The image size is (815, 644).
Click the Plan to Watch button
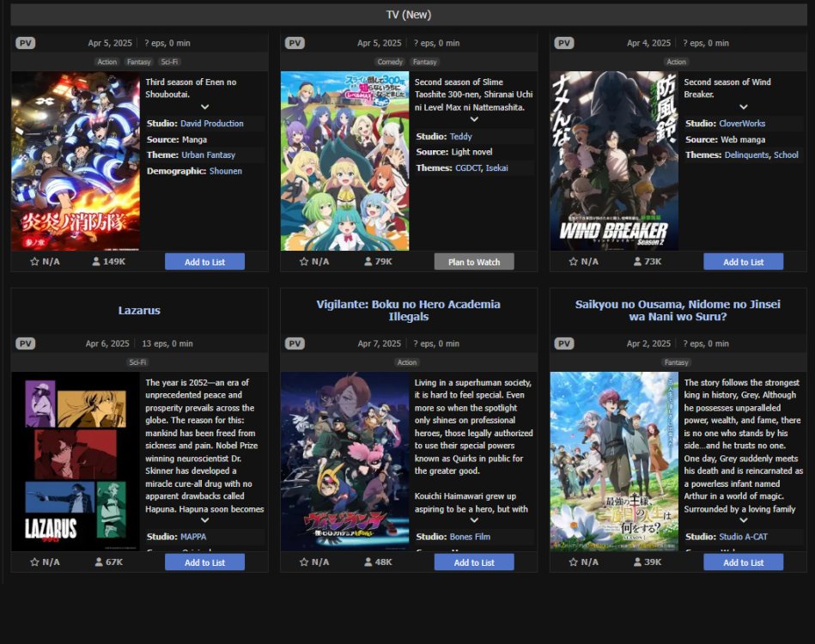(474, 261)
